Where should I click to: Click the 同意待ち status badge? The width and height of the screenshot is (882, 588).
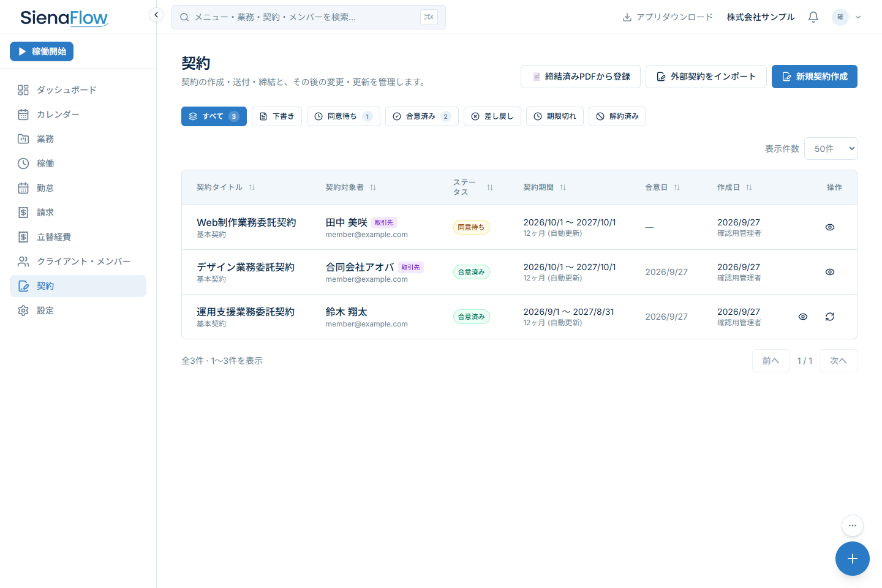click(x=471, y=227)
